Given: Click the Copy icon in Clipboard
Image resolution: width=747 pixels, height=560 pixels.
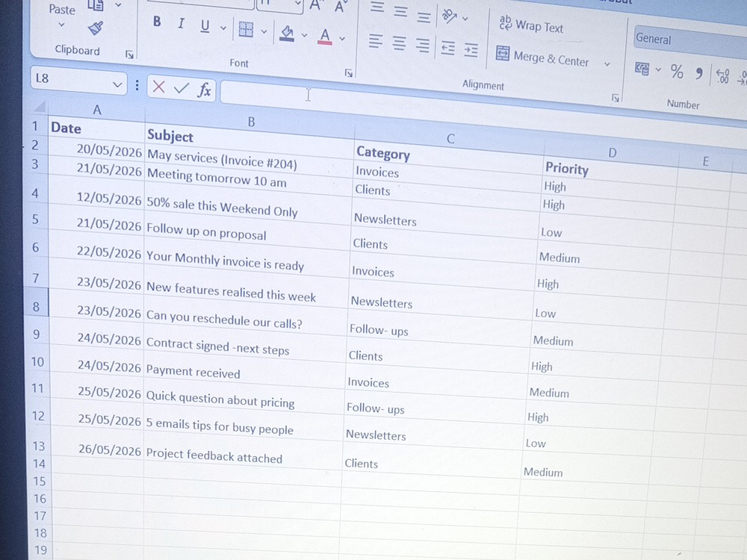Looking at the screenshot, I should pos(96,5).
